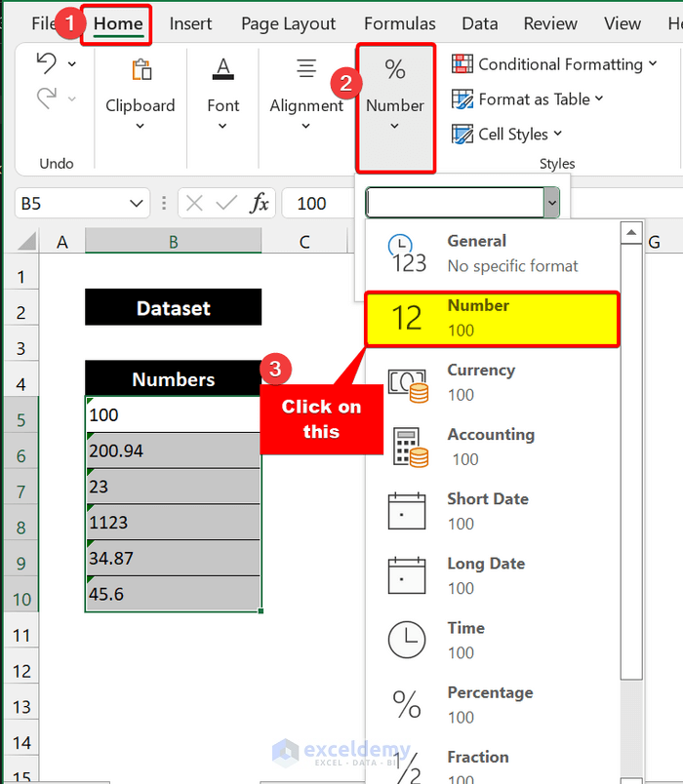Select the Short Date format option
683x784 pixels.
(493, 512)
